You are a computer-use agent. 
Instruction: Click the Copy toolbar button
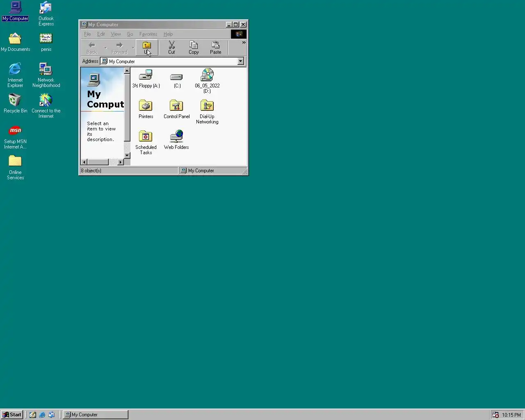(x=194, y=48)
